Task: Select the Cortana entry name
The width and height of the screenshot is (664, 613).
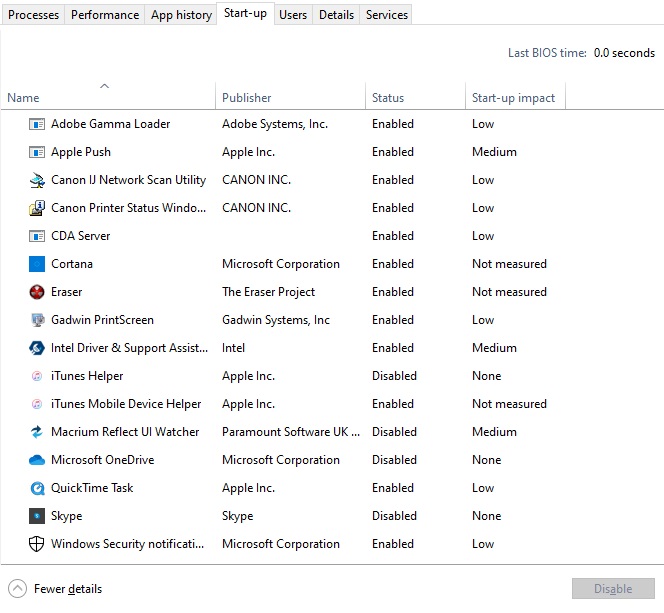Action: [72, 264]
